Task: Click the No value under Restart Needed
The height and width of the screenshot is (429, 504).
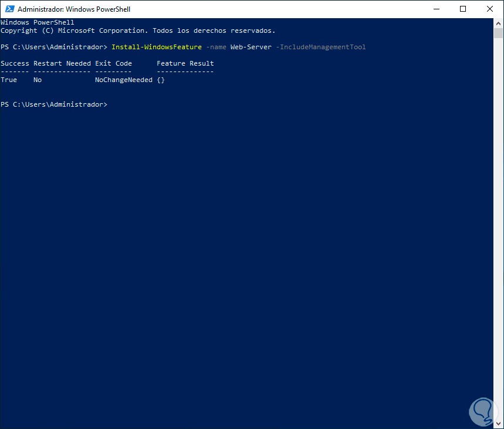Action: 38,80
